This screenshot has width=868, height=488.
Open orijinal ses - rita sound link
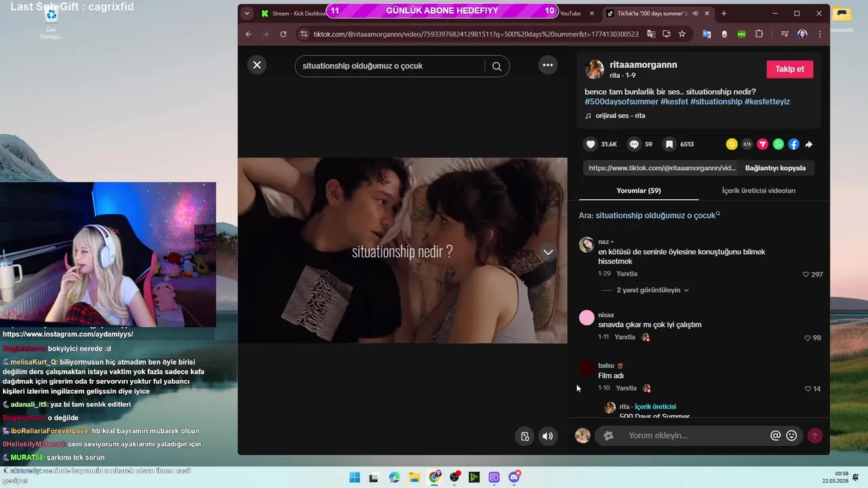(620, 116)
